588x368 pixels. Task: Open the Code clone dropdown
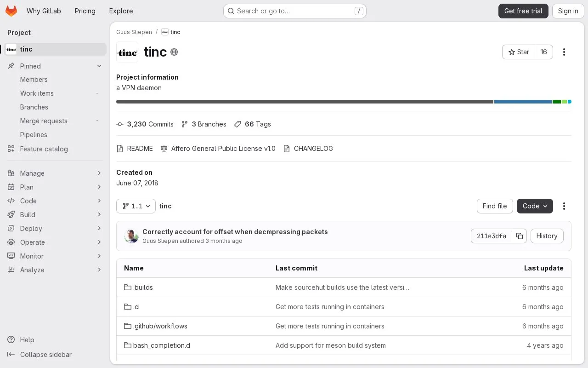pyautogui.click(x=535, y=206)
